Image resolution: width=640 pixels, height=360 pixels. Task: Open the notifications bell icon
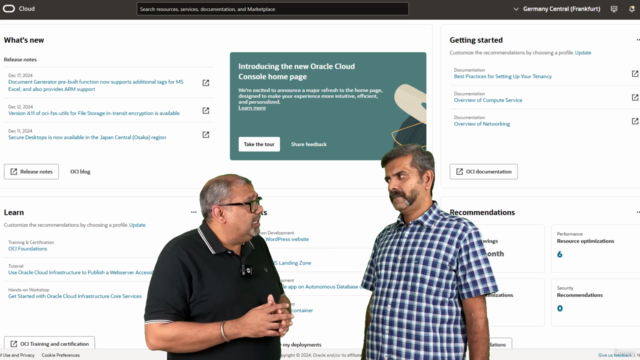632,9
